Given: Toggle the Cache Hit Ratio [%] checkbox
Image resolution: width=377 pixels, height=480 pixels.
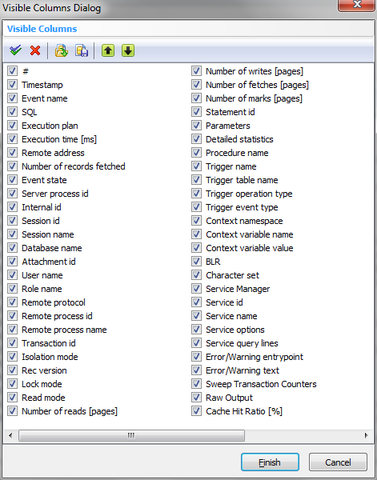Looking at the screenshot, I should 196,411.
